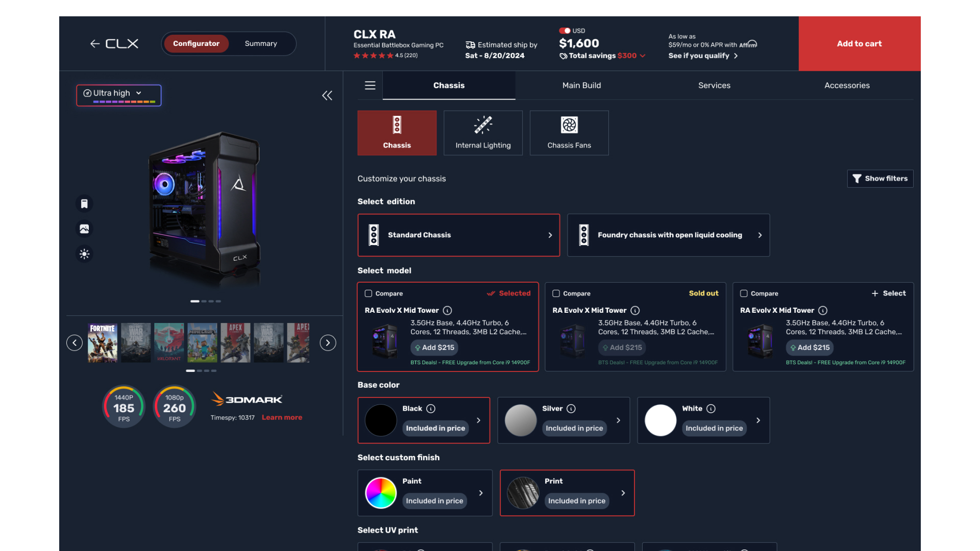
Task: Switch to the Chassis tab
Action: click(x=449, y=85)
